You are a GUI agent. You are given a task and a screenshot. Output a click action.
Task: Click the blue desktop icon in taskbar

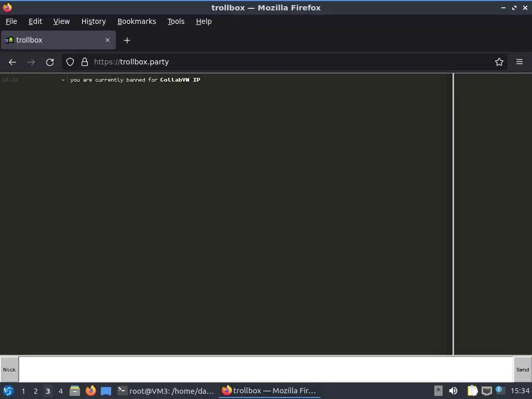[x=106, y=391]
